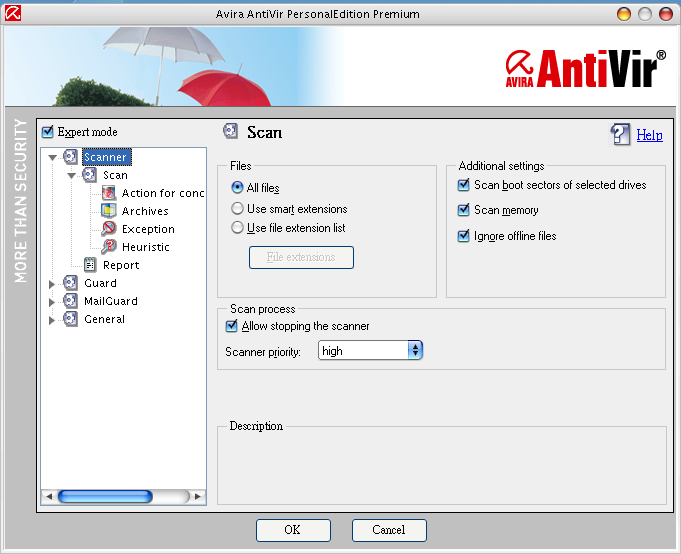Select Scan entry in the tree
Viewport: 681px width, 554px height.
click(115, 175)
